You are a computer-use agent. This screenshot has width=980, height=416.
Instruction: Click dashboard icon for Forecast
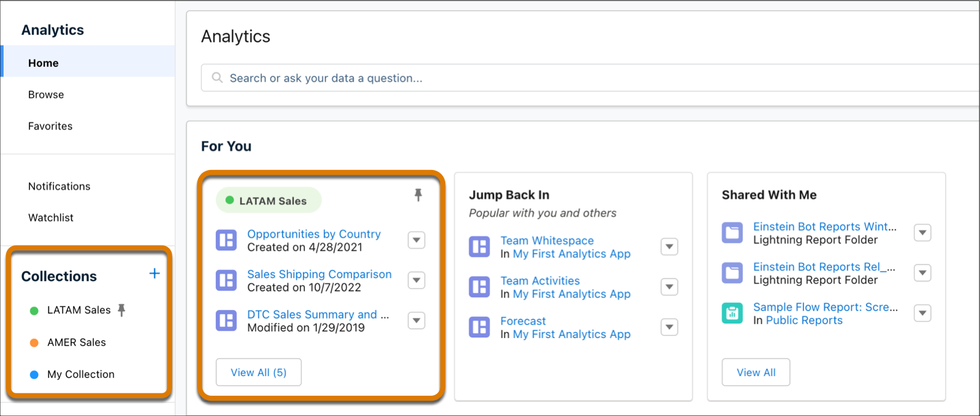tap(480, 327)
